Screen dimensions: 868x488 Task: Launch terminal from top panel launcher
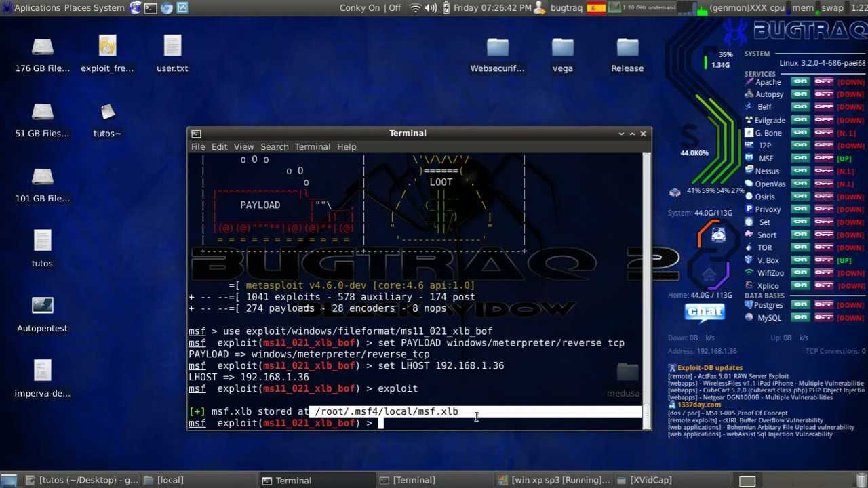tap(151, 7)
